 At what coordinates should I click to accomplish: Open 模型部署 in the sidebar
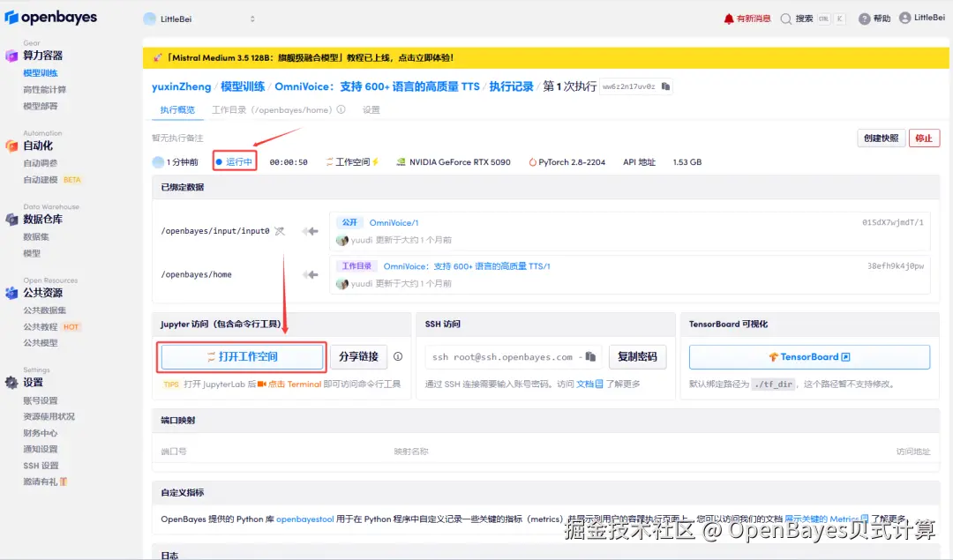pos(40,106)
